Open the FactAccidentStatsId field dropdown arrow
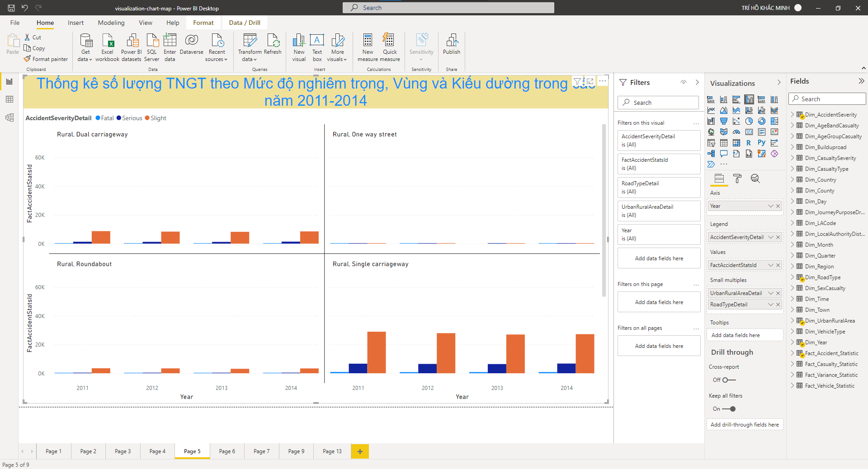Viewport: 868px width, 469px height. coord(770,265)
